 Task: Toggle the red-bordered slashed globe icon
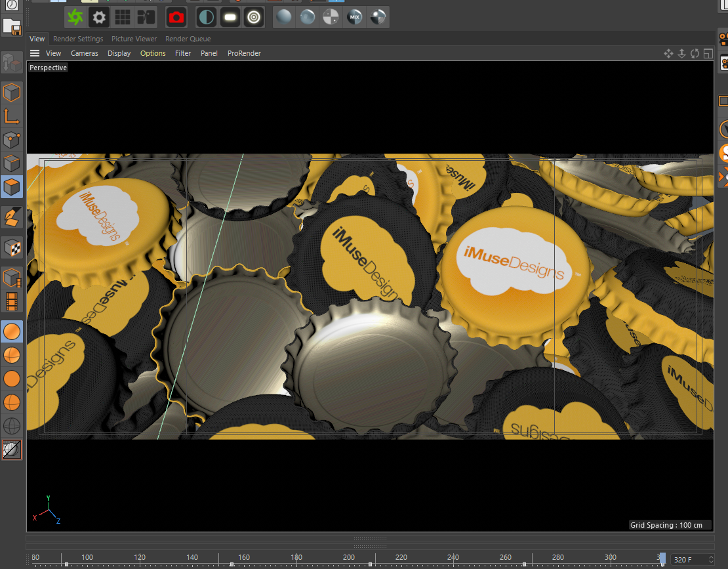[x=12, y=450]
